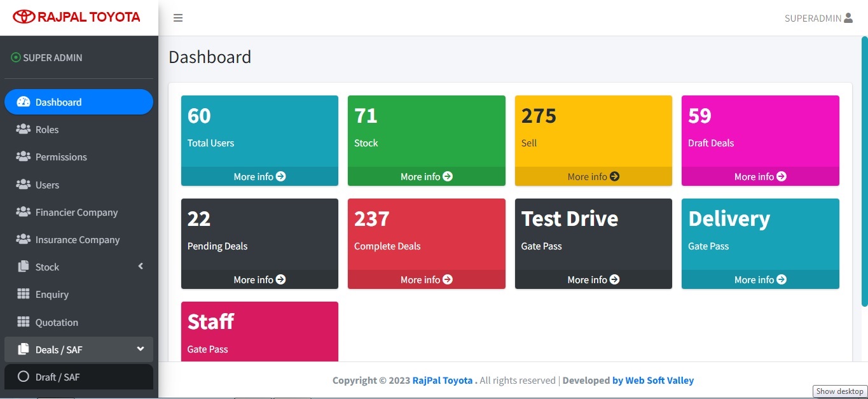Click the Dashboard page heading
This screenshot has width=868, height=399.
coord(210,57)
